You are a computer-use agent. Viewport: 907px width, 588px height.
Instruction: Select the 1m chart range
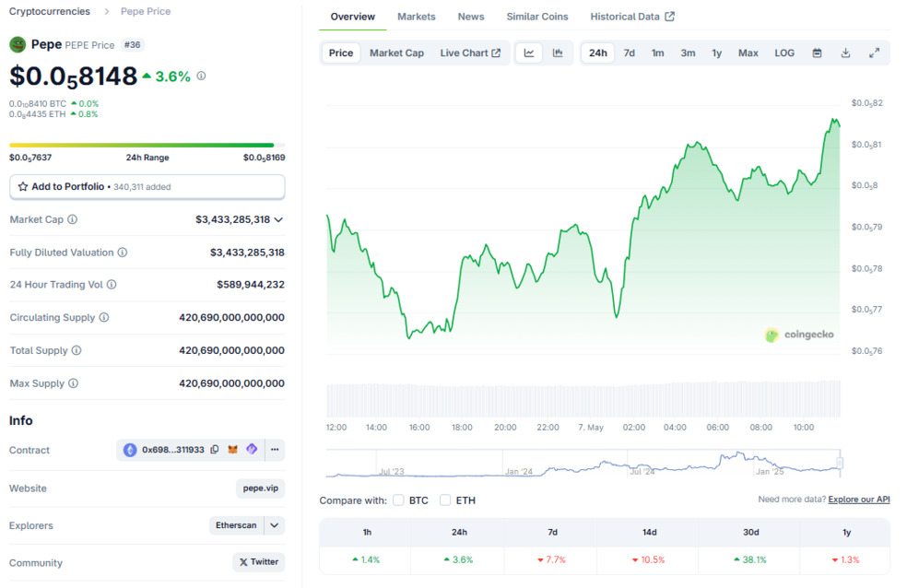coord(658,53)
